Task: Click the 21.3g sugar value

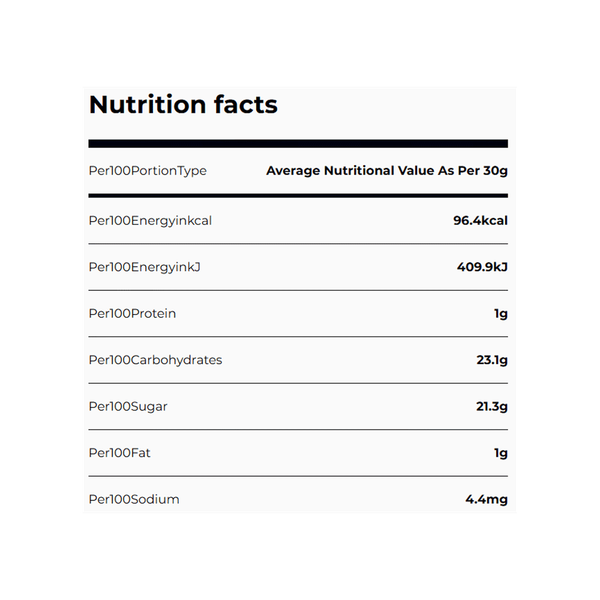Action: point(491,406)
